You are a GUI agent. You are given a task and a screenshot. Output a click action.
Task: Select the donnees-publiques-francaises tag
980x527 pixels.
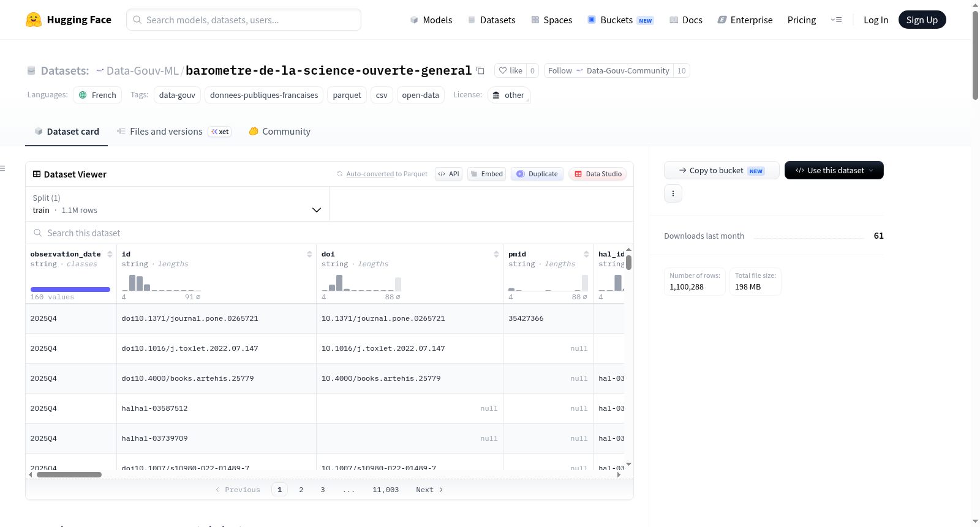264,95
